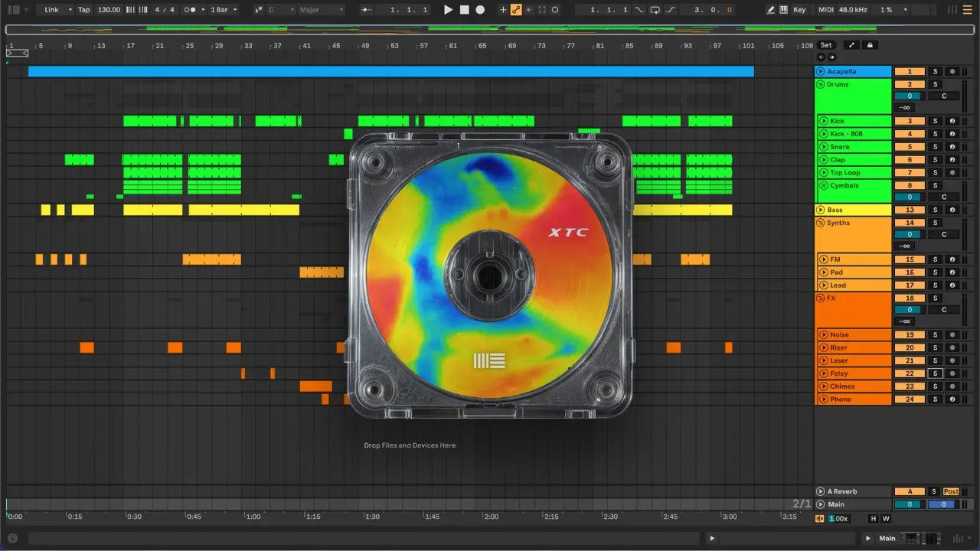Toggle the Automation Arm icon

(516, 10)
